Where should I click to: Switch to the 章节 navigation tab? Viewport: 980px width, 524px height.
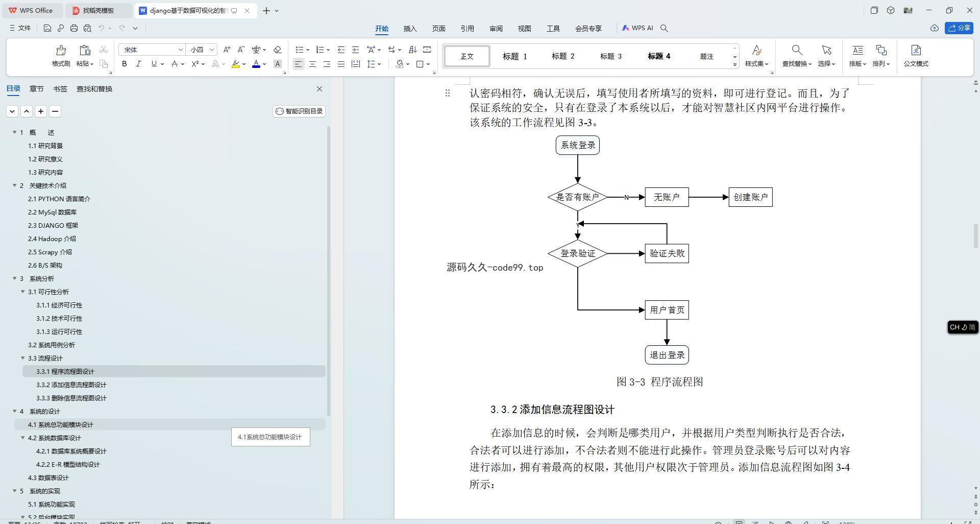tap(36, 89)
